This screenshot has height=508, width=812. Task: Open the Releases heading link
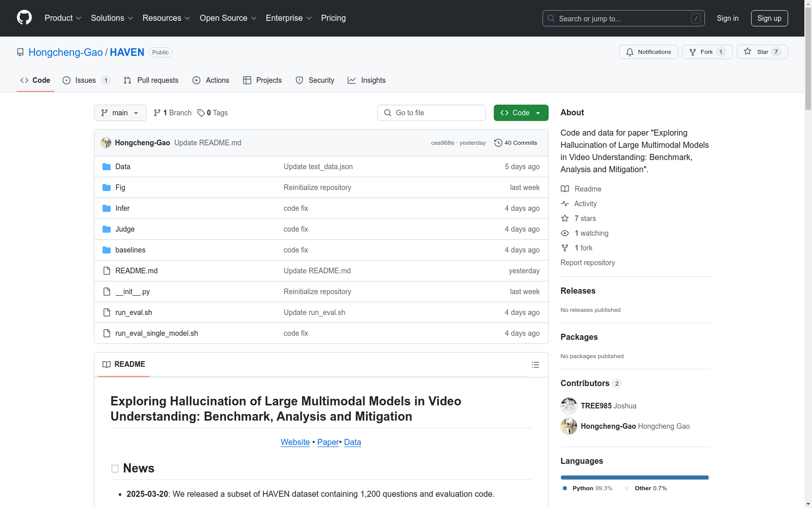pyautogui.click(x=578, y=291)
